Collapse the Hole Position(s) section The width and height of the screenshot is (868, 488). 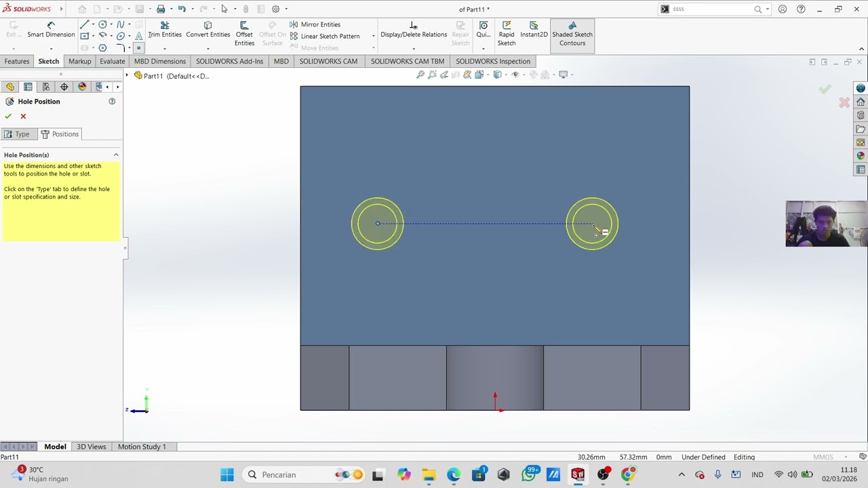coord(116,155)
